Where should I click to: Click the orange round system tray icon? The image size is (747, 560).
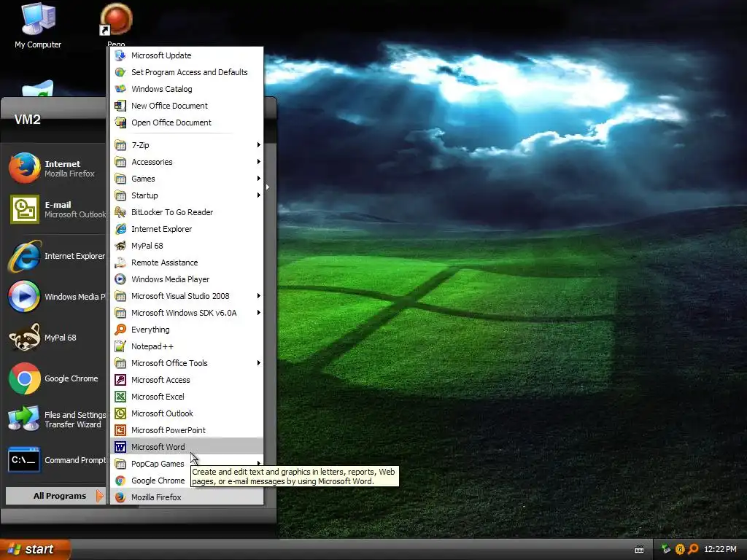pos(680,549)
